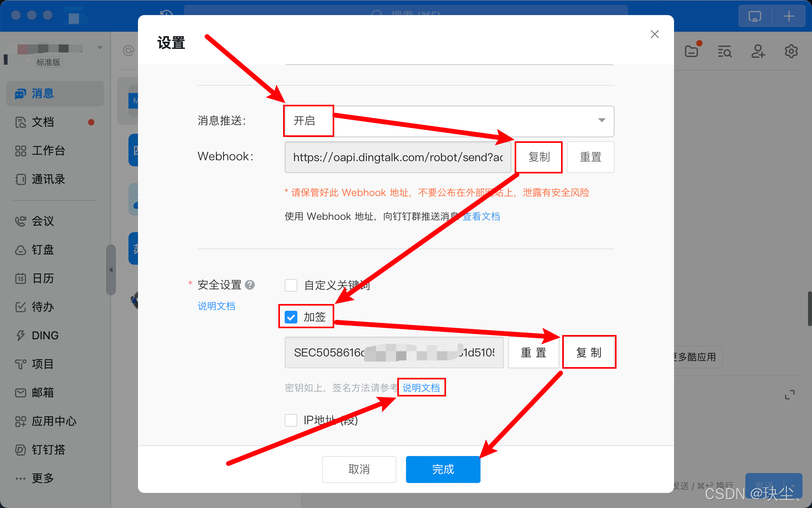Screen dimensions: 812x508
Task: Click the 项目 project icon
Action: click(x=21, y=364)
